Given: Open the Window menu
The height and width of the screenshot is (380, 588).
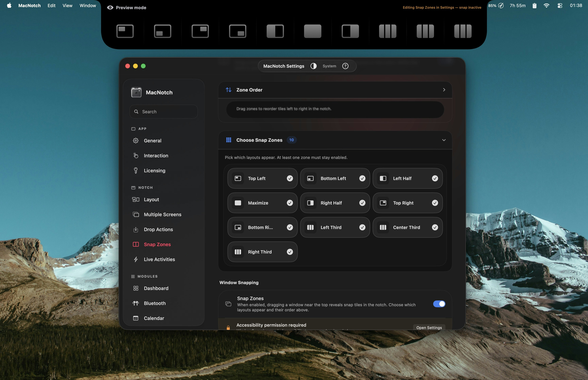Looking at the screenshot, I should point(88,5).
